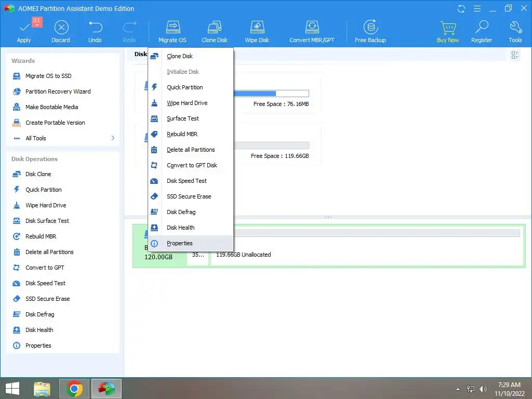Click the Convert MBR/GPT toolbar icon
Viewport: 532px width, 399px height.
pyautogui.click(x=312, y=27)
